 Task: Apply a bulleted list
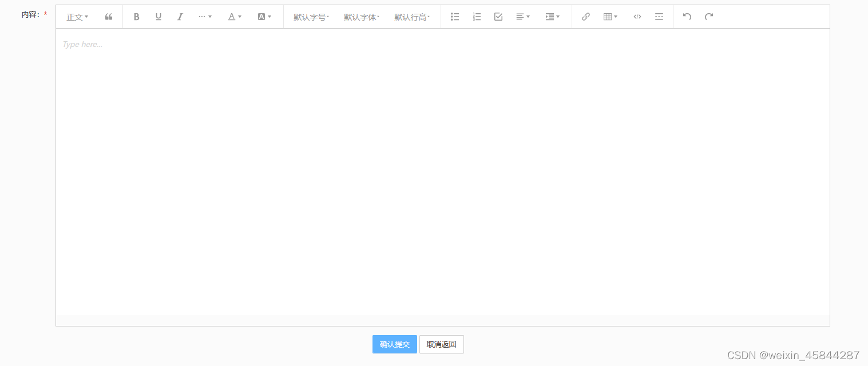pos(454,17)
